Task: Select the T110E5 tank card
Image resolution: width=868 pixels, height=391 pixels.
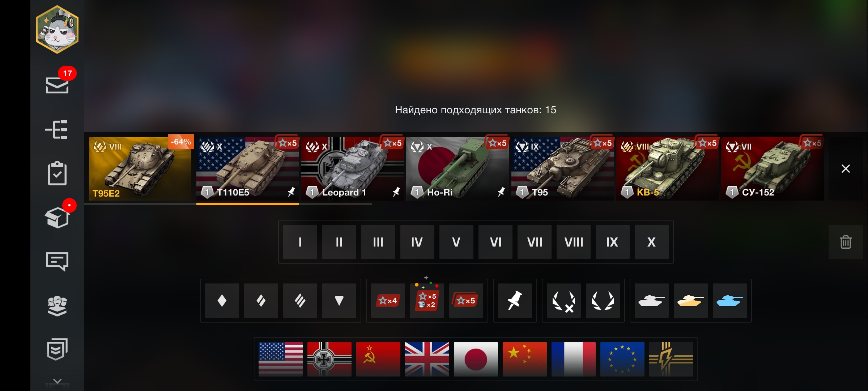Action: (247, 168)
